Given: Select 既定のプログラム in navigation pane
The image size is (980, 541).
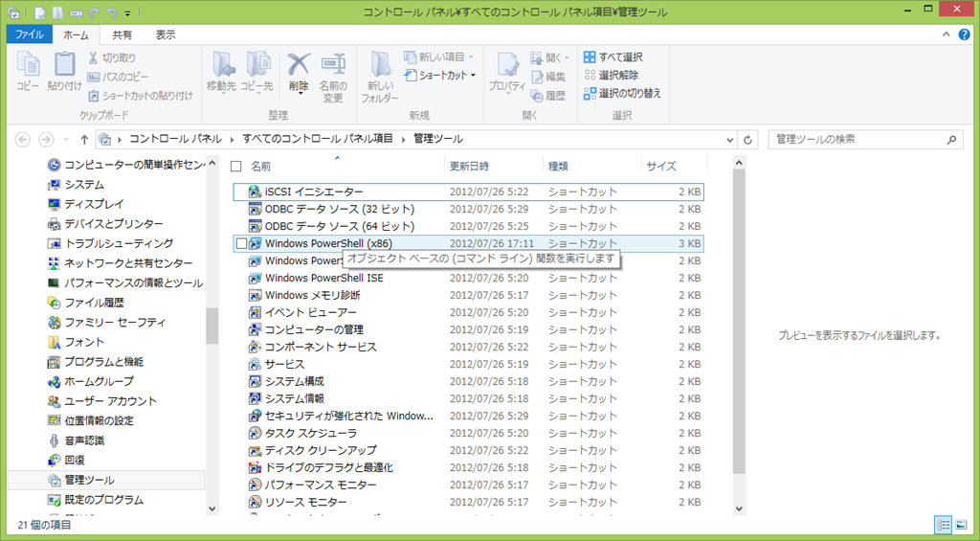Looking at the screenshot, I should point(103,500).
